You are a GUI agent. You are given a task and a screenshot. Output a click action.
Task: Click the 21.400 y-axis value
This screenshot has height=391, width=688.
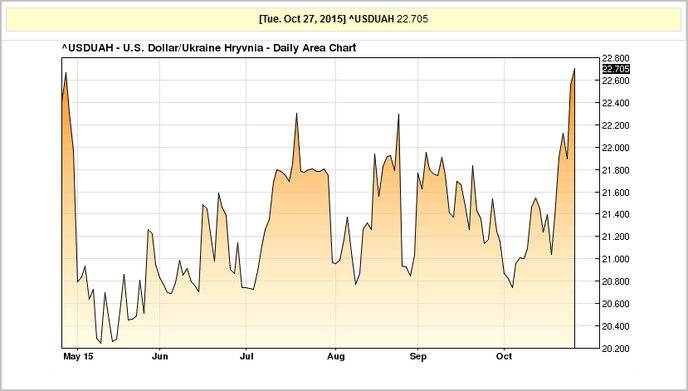(x=616, y=215)
